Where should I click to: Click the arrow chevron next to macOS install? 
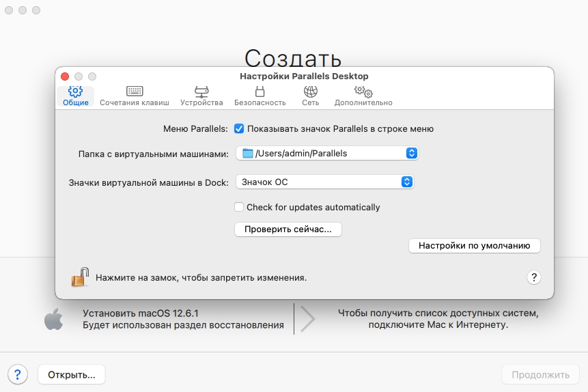click(x=308, y=319)
